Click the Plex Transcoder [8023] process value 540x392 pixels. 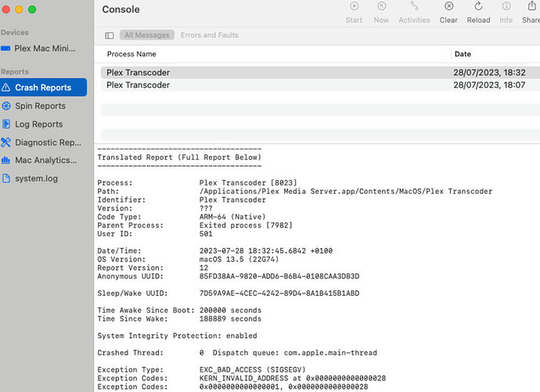248,183
